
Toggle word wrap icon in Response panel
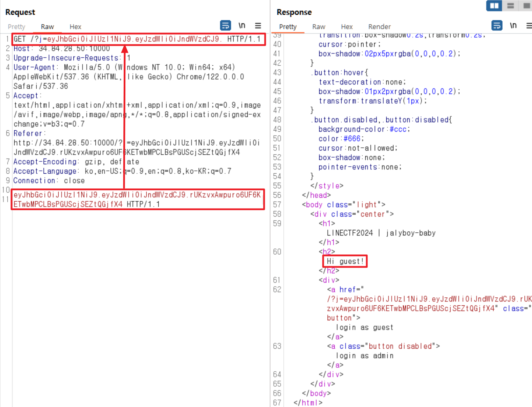click(497, 26)
